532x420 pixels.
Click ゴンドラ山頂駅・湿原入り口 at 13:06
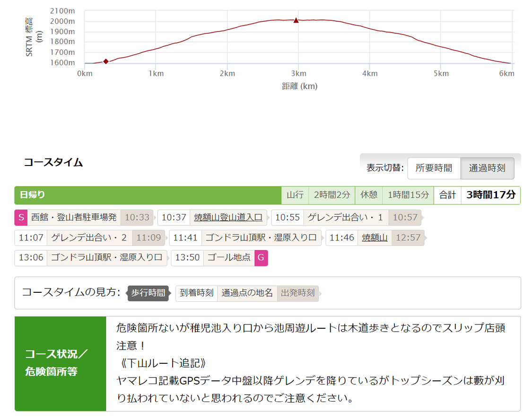(106, 258)
